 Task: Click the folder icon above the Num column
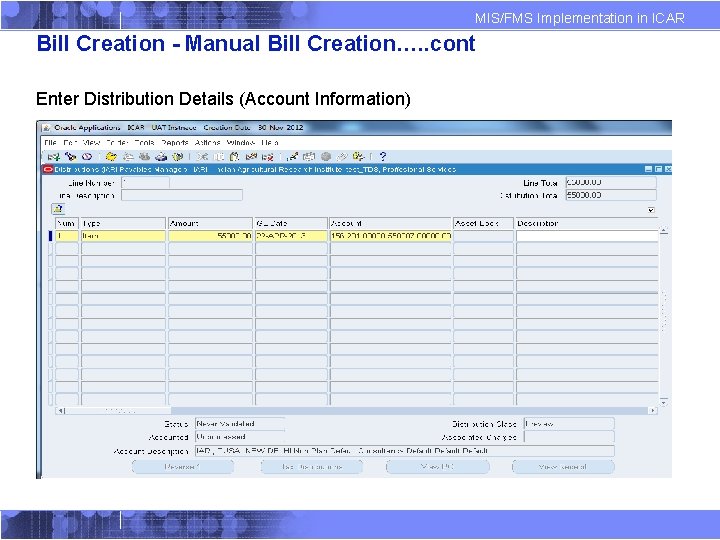(58, 209)
